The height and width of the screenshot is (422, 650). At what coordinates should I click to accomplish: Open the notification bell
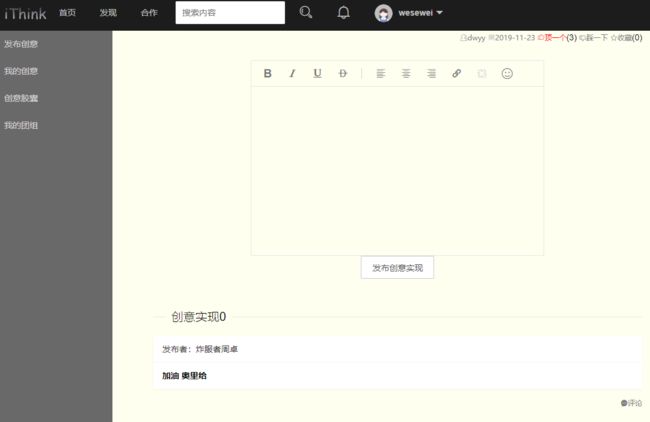click(343, 12)
